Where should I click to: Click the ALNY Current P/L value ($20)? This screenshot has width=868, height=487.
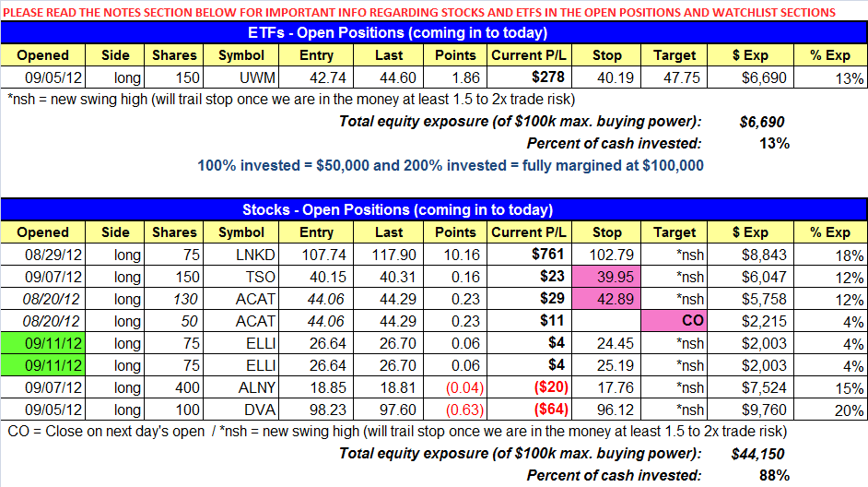point(551,386)
